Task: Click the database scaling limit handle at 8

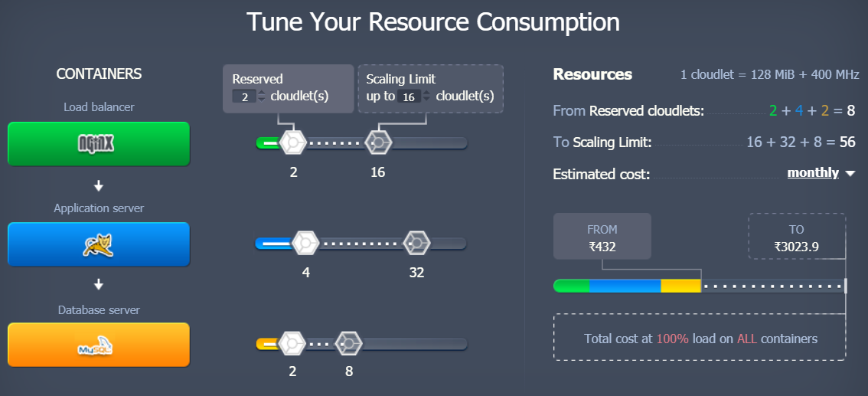Action: pos(349,342)
